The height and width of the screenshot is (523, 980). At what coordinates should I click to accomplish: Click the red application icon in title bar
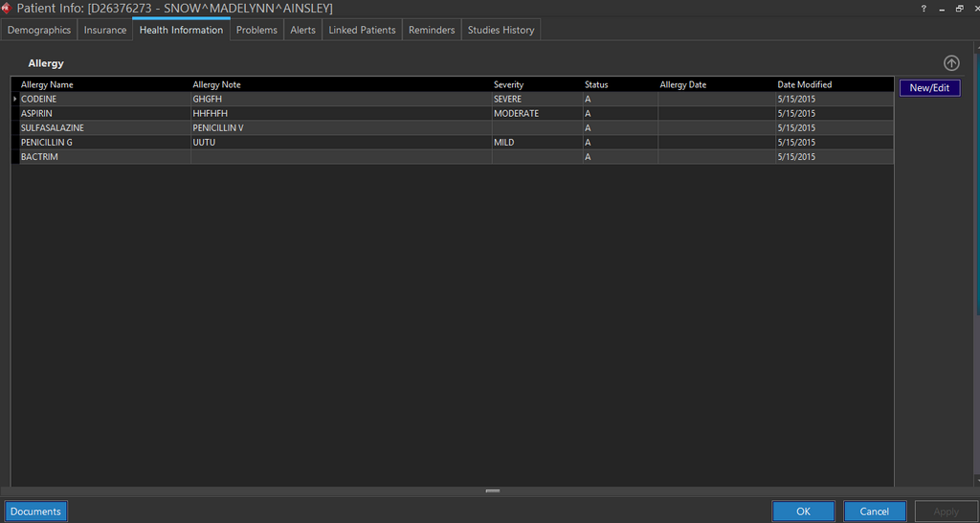pyautogui.click(x=8, y=9)
